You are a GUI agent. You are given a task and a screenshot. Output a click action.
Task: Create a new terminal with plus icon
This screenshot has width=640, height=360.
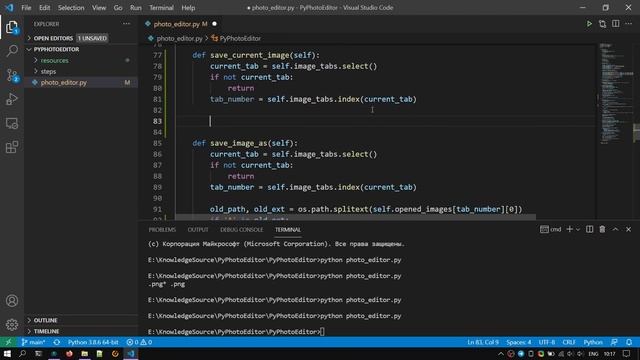(569, 229)
